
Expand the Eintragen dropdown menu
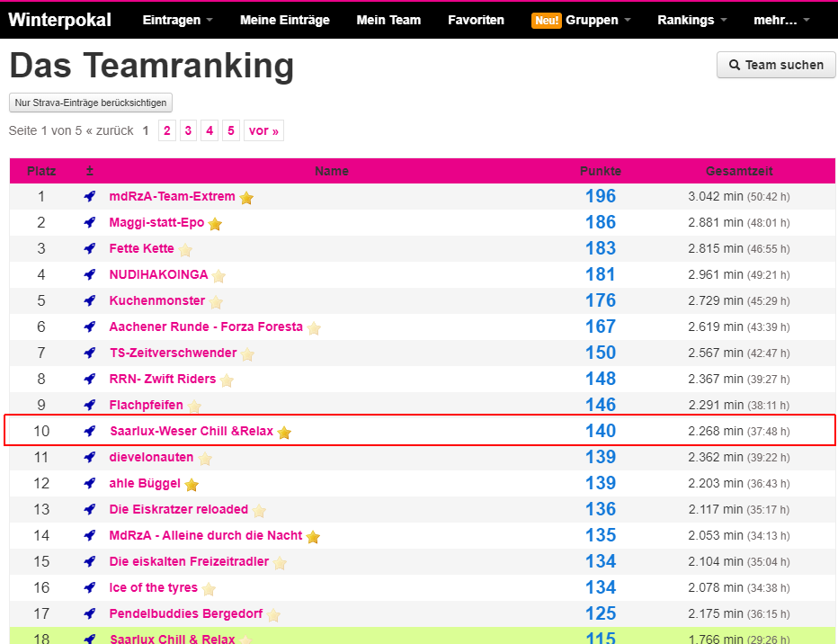177,20
